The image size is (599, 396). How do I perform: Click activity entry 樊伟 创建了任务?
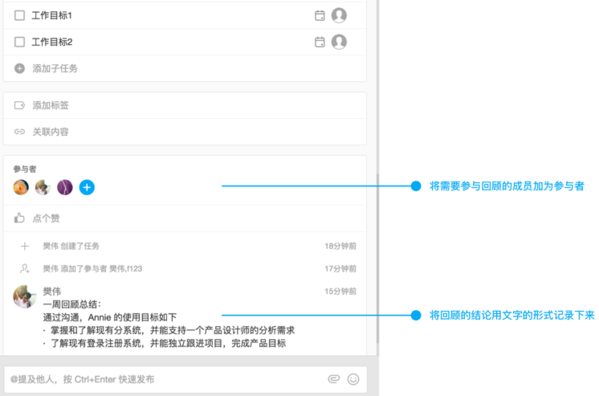tap(71, 246)
